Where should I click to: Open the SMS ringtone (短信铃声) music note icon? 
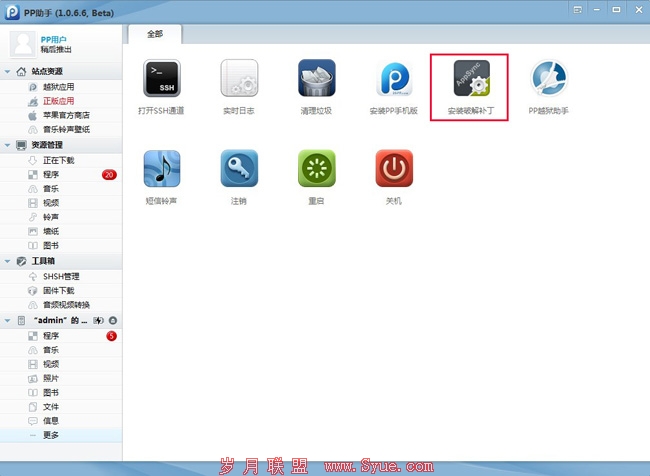coord(162,168)
